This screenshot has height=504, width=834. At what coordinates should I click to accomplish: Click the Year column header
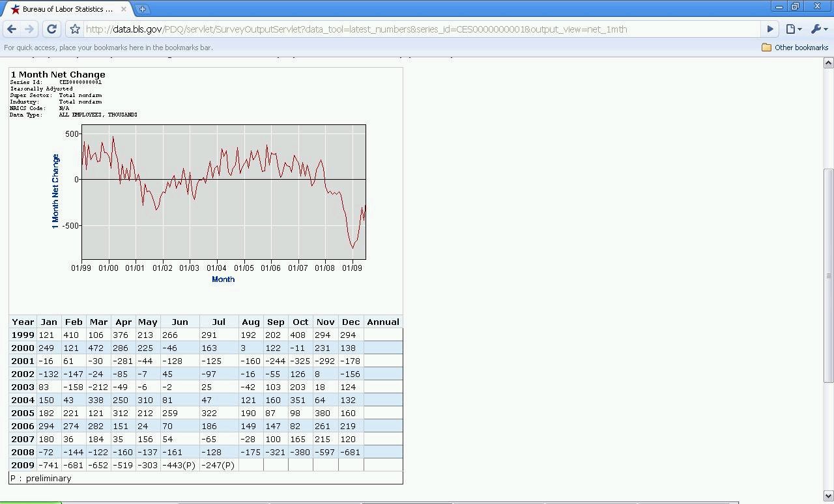23,322
